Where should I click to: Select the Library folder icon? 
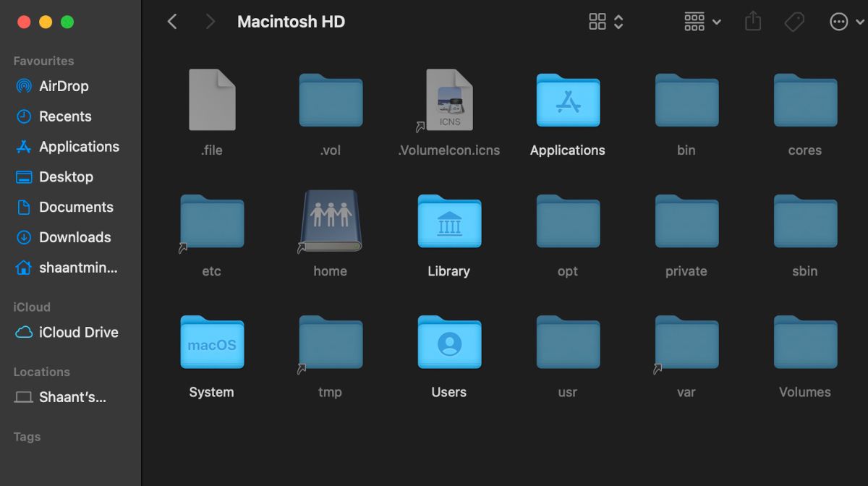449,222
